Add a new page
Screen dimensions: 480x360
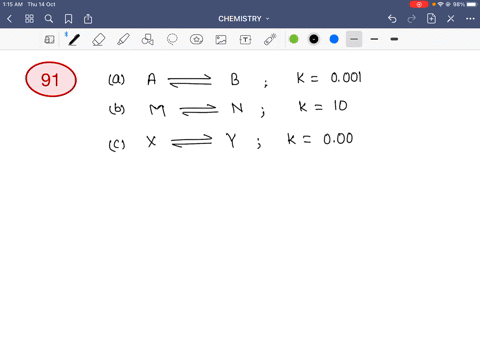pyautogui.click(x=431, y=19)
